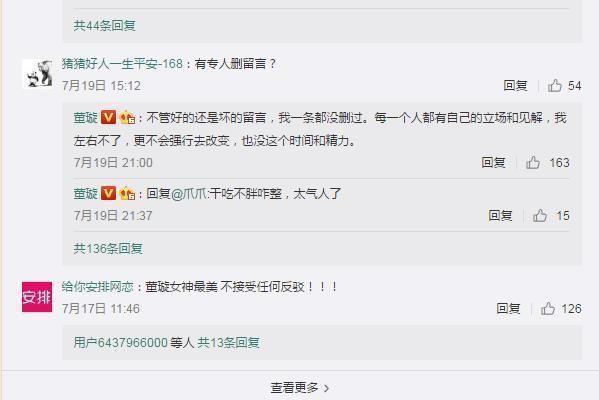This screenshot has width=599, height=400.
Task: Reply to 董璇's 21:37 comment
Action: (x=500, y=215)
